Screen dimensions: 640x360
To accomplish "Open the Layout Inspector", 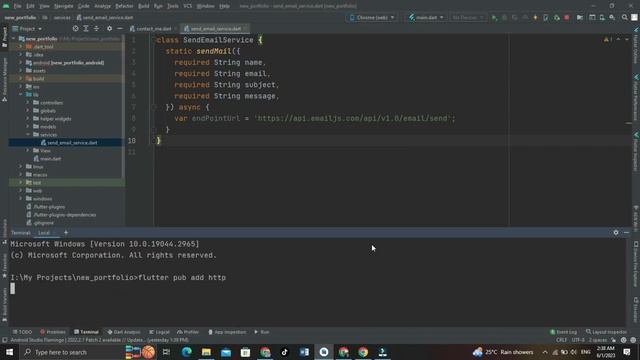I will click(606, 332).
